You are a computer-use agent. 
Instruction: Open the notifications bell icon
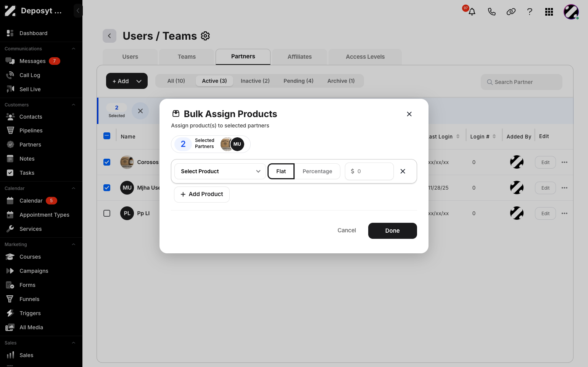coord(472,12)
